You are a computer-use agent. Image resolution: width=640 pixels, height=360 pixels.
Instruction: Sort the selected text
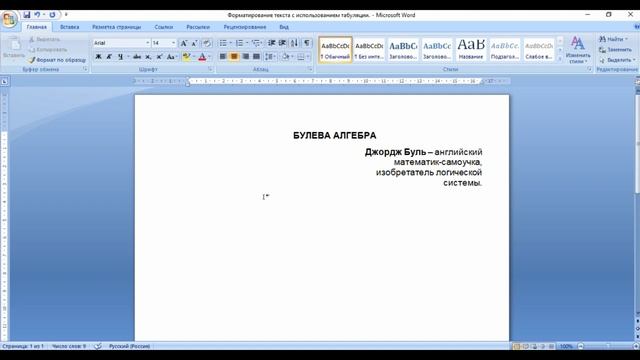(294, 43)
